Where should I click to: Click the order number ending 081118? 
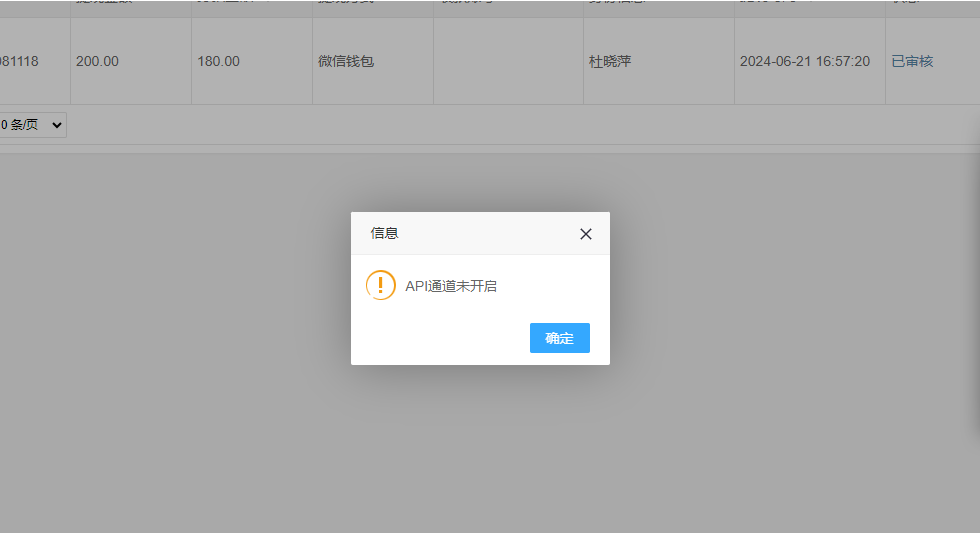(x=19, y=61)
